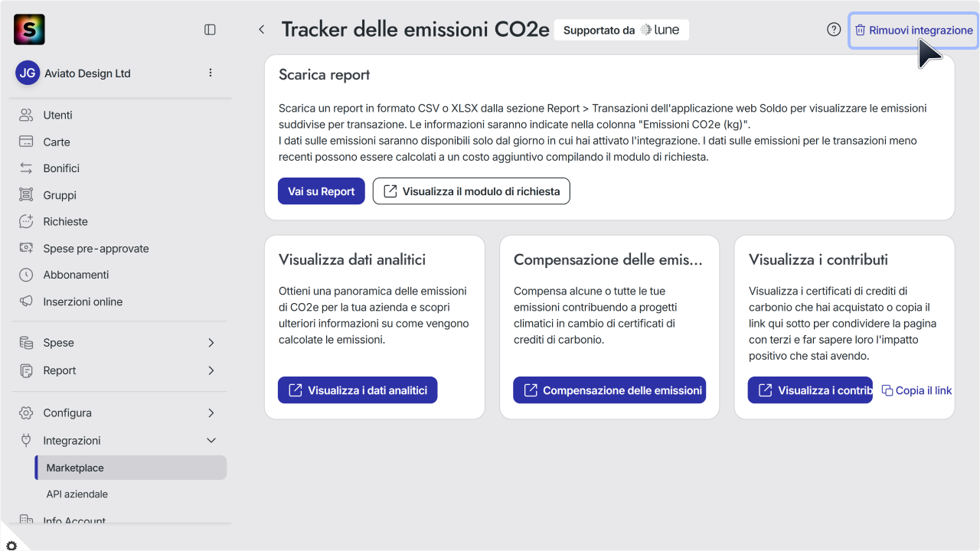Click the Utenti people icon
The width and height of the screenshot is (980, 551).
pyautogui.click(x=26, y=115)
